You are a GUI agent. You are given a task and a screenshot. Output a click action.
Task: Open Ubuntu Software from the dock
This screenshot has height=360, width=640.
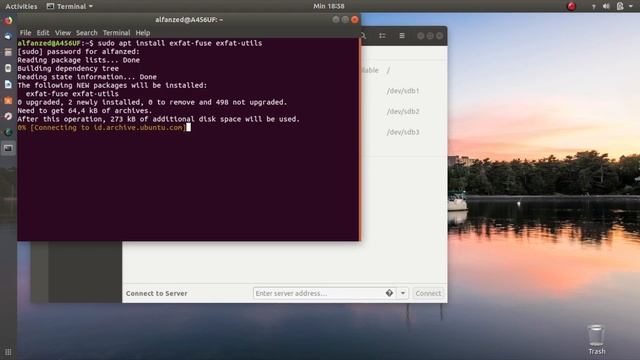coord(8,100)
